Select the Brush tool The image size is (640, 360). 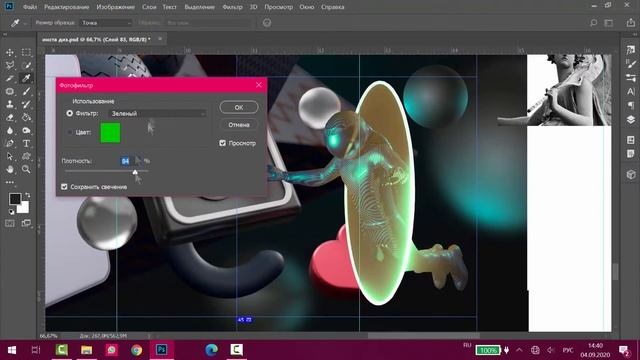[26, 91]
